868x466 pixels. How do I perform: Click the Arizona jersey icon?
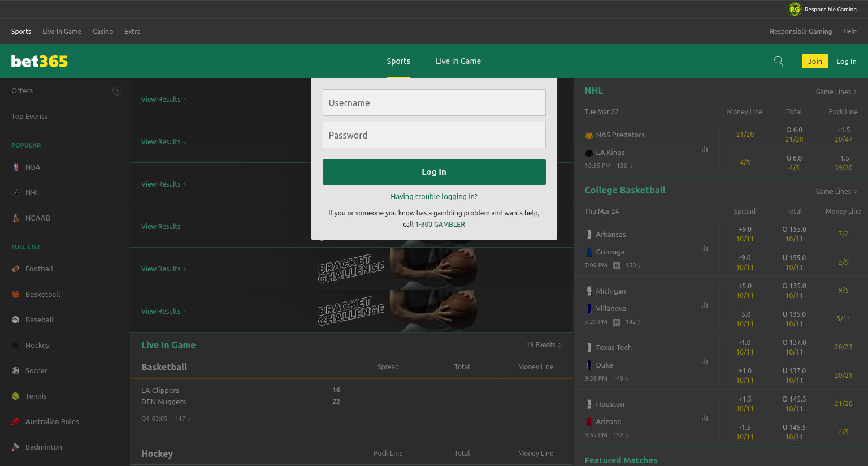coord(589,421)
